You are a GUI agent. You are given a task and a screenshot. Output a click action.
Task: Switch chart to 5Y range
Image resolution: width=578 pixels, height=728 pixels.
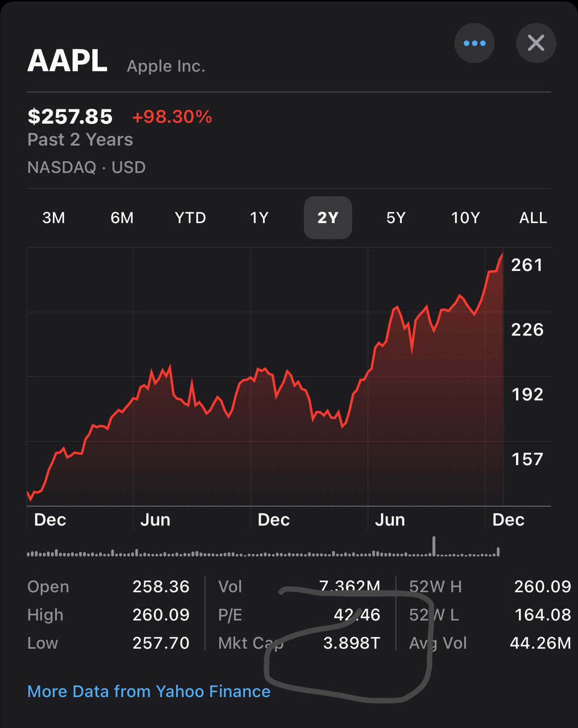(x=396, y=218)
